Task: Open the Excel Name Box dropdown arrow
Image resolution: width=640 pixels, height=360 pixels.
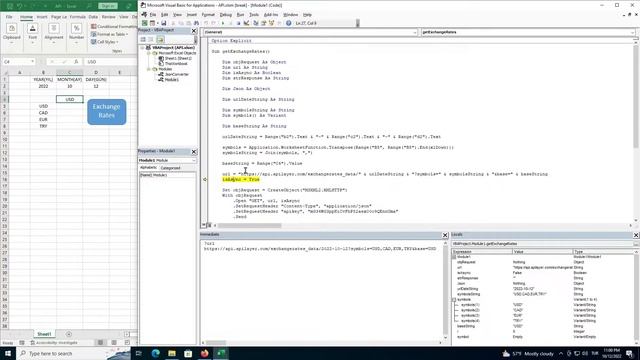Action: 32,62
